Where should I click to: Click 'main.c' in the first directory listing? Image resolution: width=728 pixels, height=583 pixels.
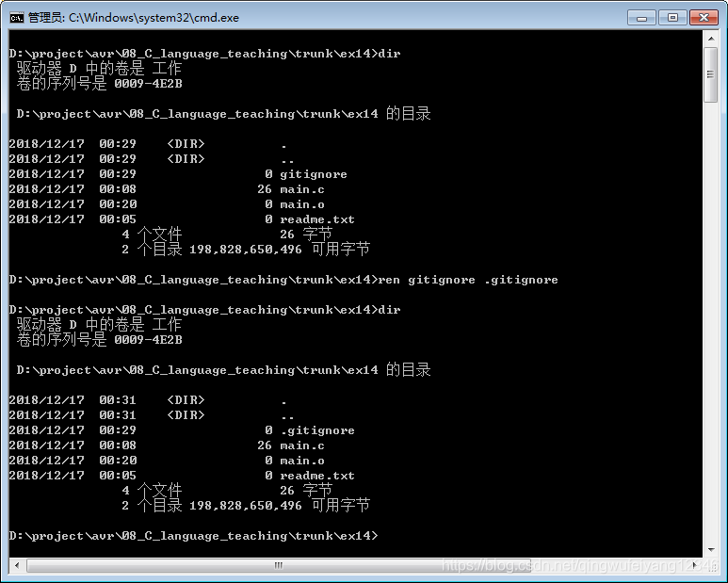(x=302, y=189)
